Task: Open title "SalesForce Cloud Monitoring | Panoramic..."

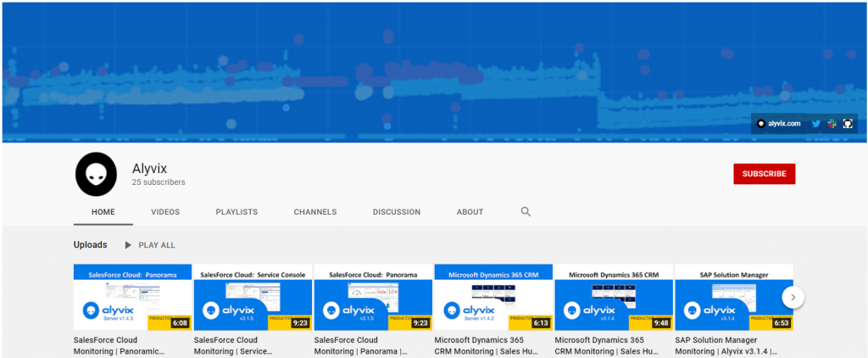Action: 120,346
